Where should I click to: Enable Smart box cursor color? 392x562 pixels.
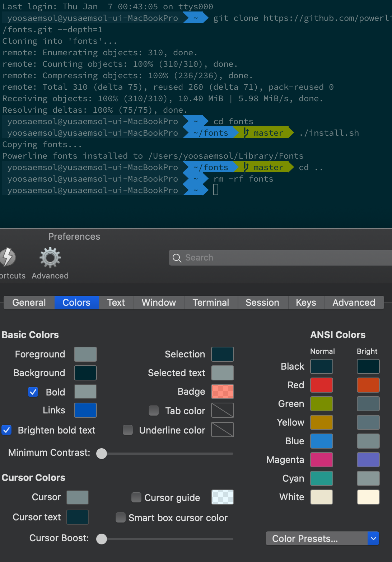coord(121,517)
